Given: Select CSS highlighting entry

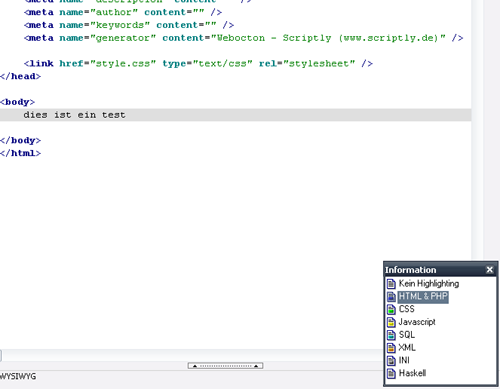Looking at the screenshot, I should point(406,309).
